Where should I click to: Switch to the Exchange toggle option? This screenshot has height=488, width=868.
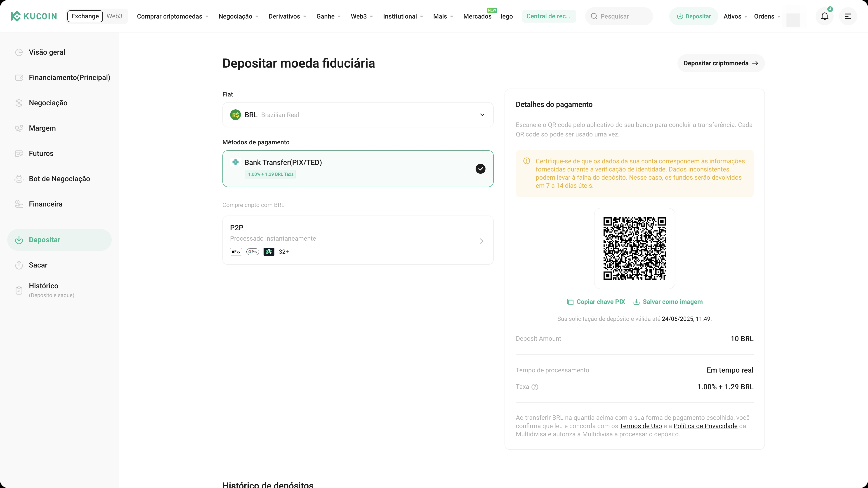tap(85, 16)
